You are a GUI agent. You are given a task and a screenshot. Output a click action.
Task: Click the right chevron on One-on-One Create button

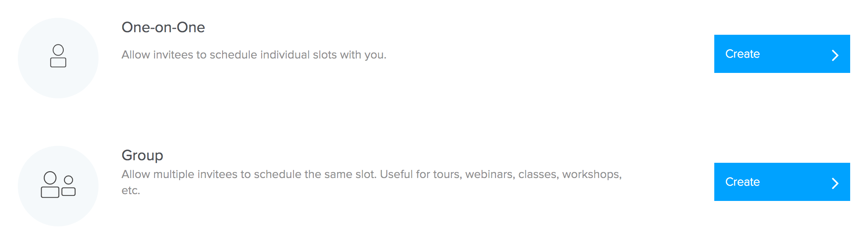[835, 55]
